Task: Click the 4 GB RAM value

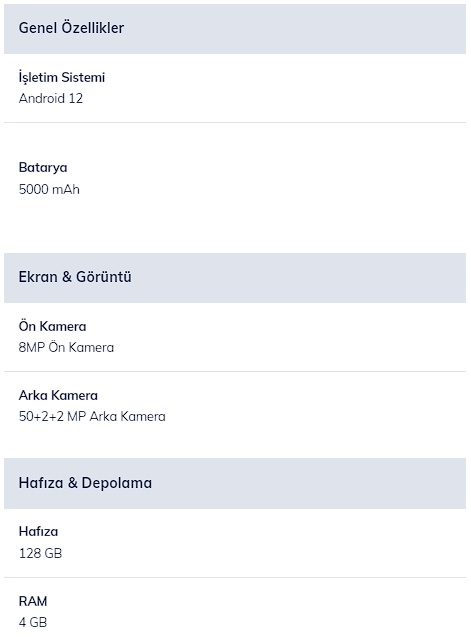Action: click(x=33, y=622)
